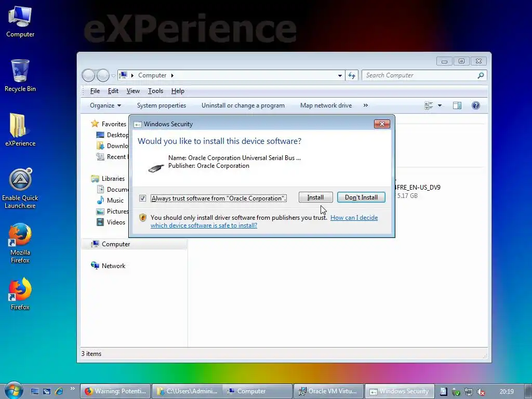Screen dimensions: 532x399
Task: Click the Windows Start orb
Action: (x=13, y=390)
